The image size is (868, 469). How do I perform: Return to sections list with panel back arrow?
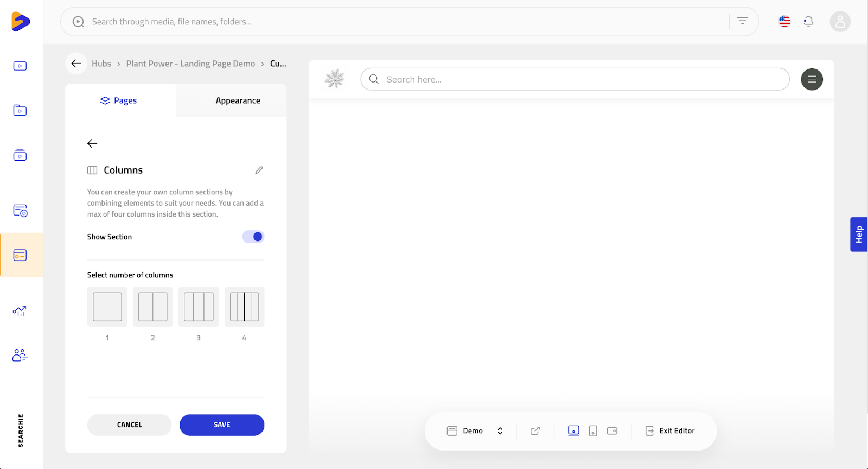pos(92,143)
